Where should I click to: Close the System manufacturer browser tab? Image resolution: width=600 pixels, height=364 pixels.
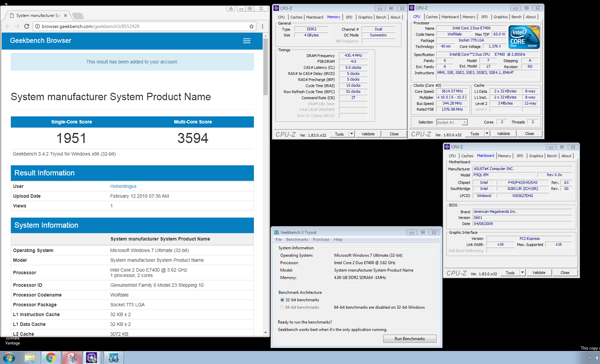(x=66, y=16)
